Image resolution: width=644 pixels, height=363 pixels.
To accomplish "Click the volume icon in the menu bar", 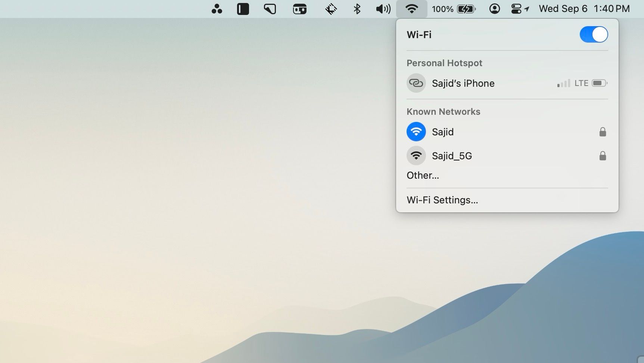I will 383,9.
